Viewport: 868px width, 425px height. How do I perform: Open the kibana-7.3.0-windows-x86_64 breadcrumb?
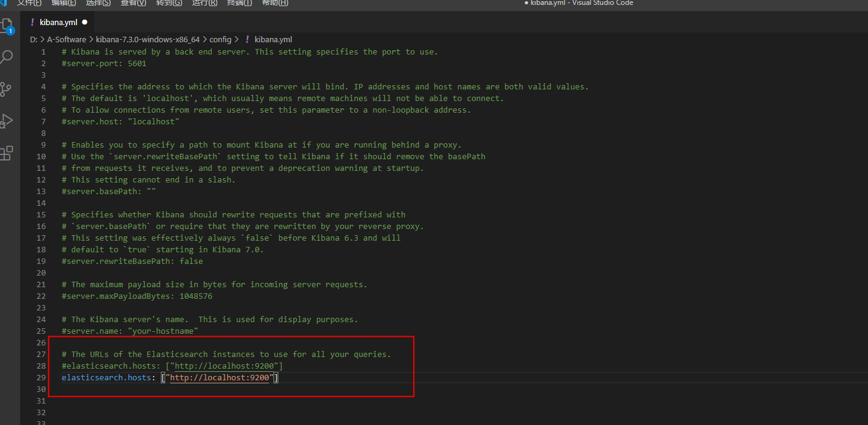(148, 39)
